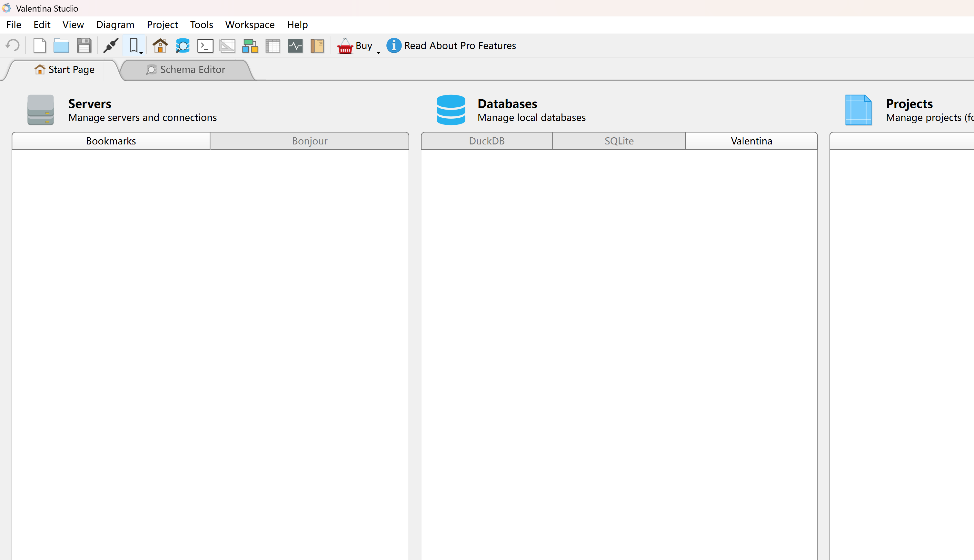Open the Edit menu
Viewport: 974px width, 560px height.
pyautogui.click(x=42, y=25)
